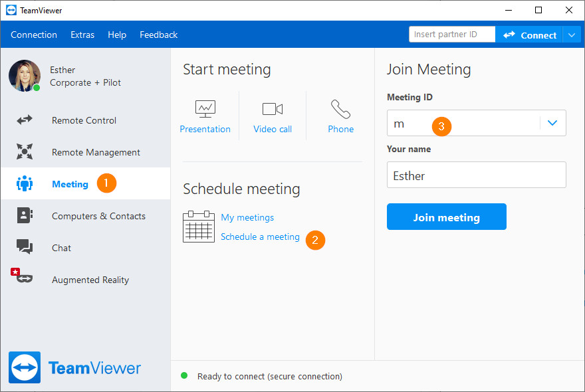Viewport: 585px width, 392px height.
Task: Click Esther's profile picture
Action: (25, 76)
